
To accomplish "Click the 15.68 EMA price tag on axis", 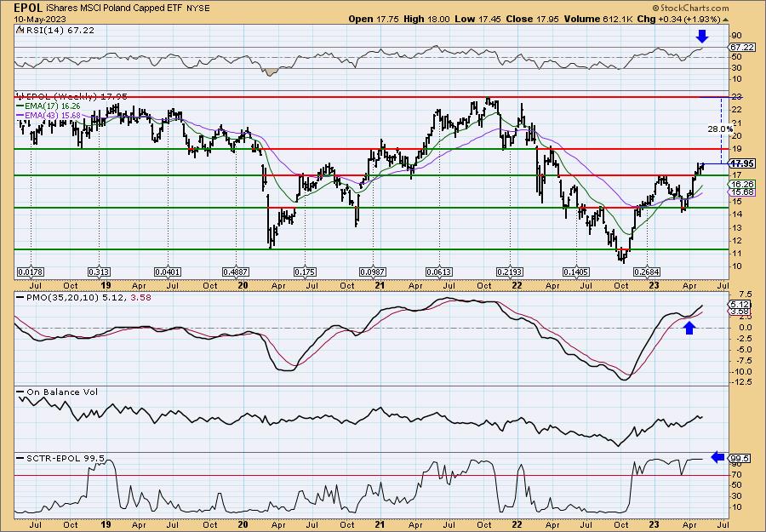I will [742, 192].
